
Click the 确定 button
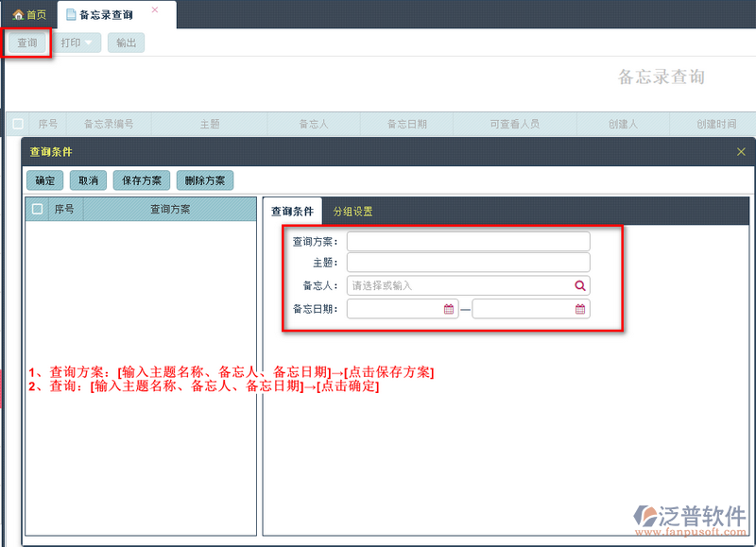pos(43,180)
